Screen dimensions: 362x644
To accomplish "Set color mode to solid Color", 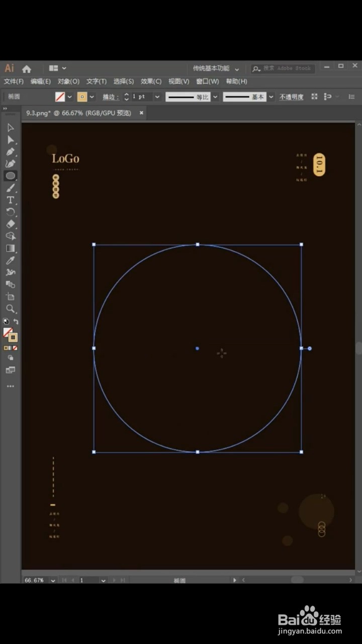I will 6,348.
